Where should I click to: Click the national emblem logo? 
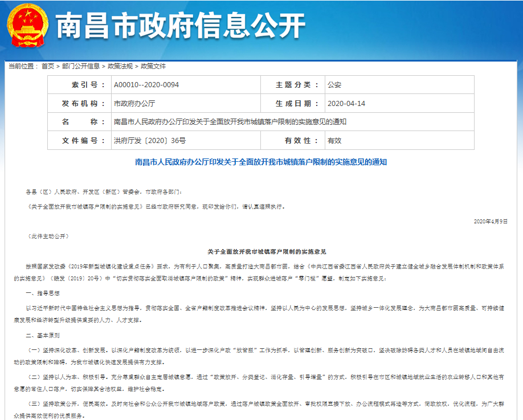[26, 25]
